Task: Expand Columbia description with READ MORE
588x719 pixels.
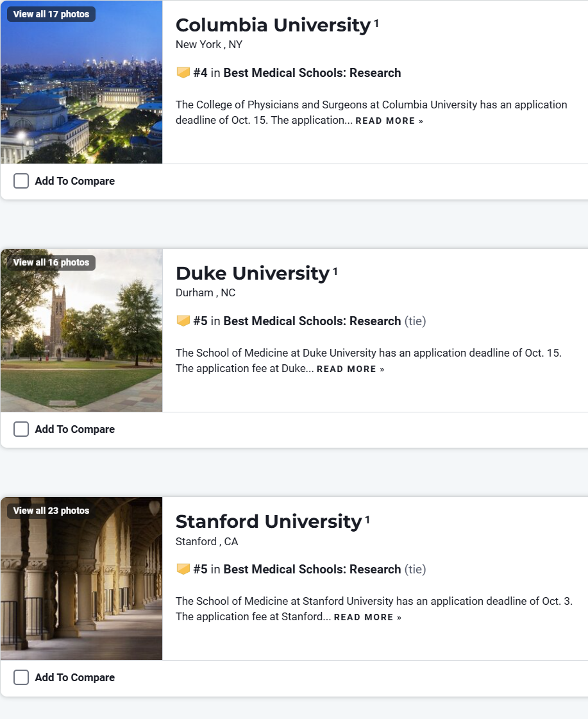Action: 389,121
